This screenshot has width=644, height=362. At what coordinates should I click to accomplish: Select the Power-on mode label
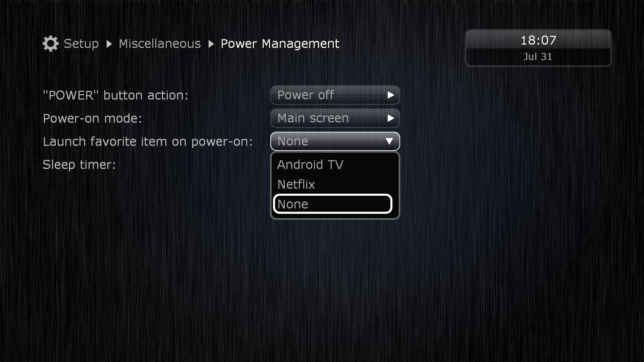pos(93,118)
